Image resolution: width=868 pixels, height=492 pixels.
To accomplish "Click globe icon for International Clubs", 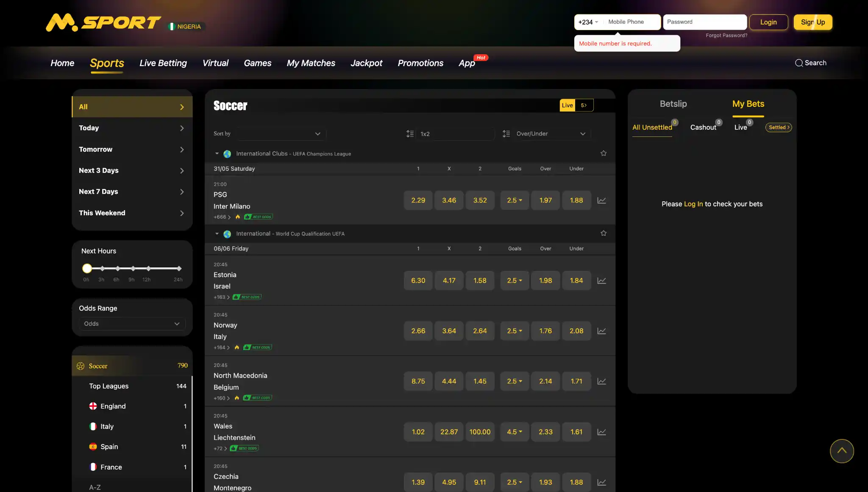I will [x=227, y=154].
